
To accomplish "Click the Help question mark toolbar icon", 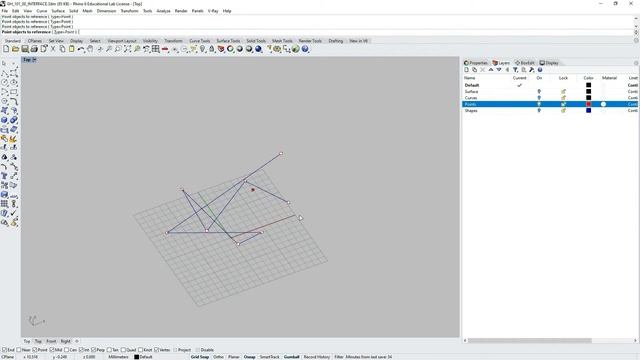I will tap(305, 49).
